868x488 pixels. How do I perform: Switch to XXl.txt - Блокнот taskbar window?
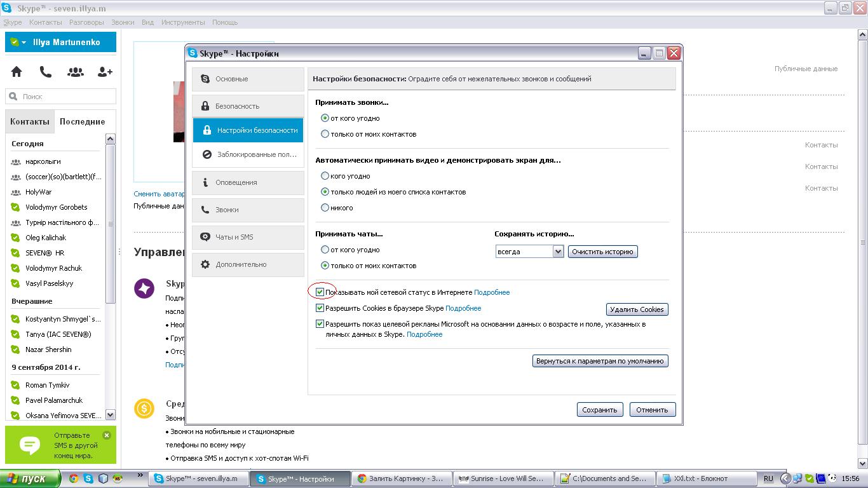point(705,478)
